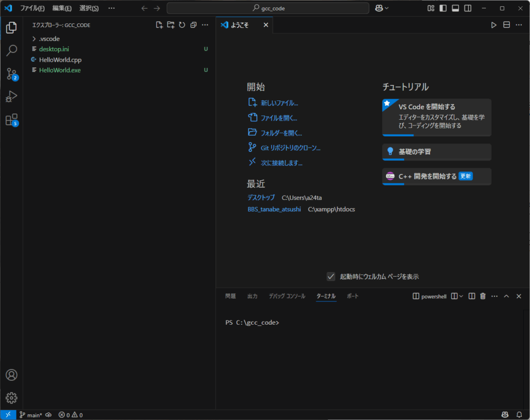Close the ようこそ tab
Image resolution: width=530 pixels, height=420 pixels.
266,25
